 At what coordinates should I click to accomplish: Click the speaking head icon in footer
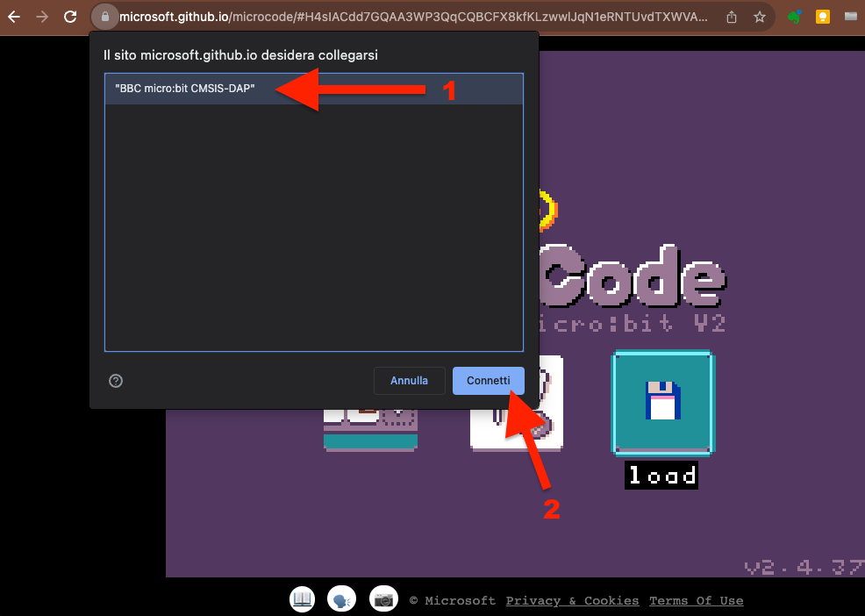coord(341,599)
